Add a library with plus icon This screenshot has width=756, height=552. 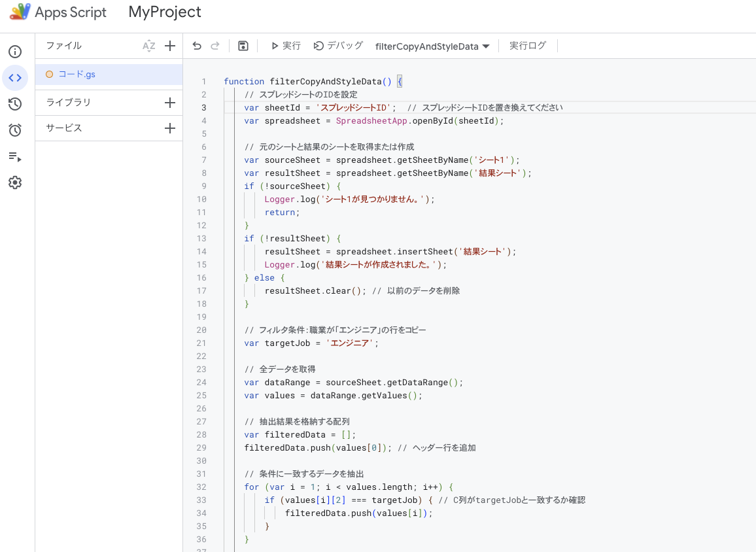tap(170, 102)
